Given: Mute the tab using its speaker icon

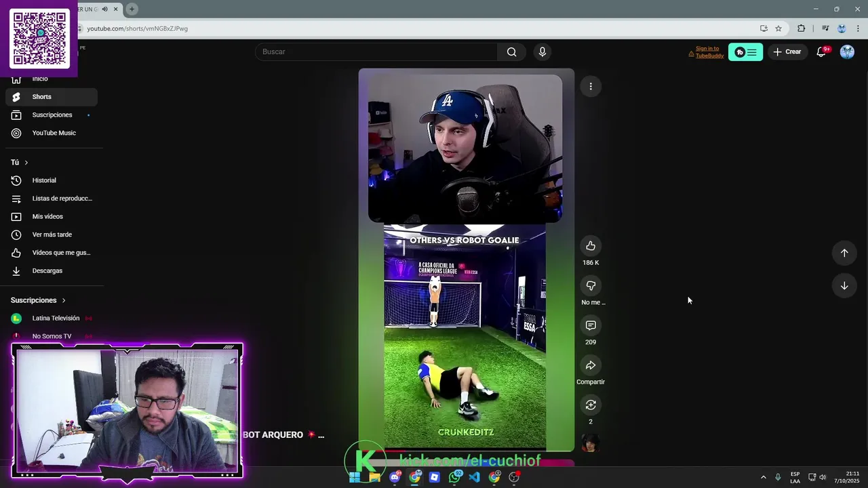Looking at the screenshot, I should coord(104,9).
